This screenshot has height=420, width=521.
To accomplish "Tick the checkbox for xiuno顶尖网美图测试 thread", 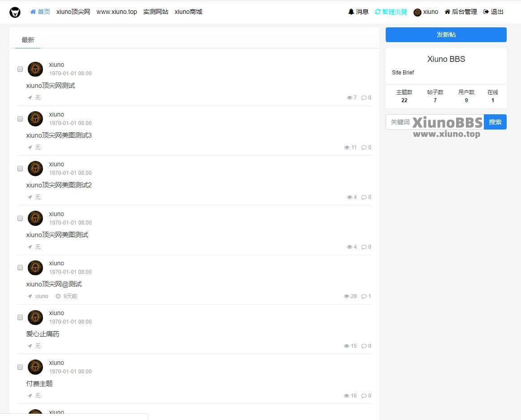I will 20,218.
